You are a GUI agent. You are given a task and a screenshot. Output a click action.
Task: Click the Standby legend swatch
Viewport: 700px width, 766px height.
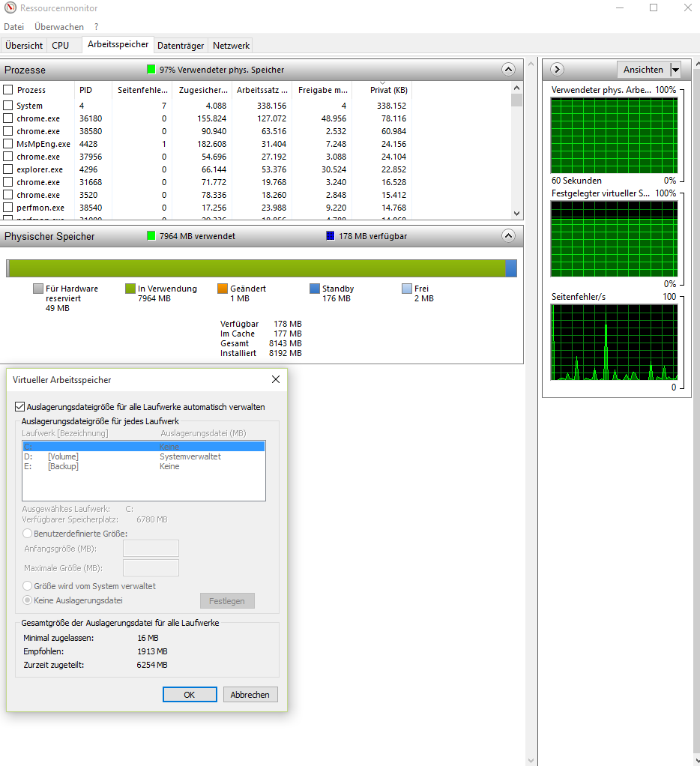pos(315,289)
